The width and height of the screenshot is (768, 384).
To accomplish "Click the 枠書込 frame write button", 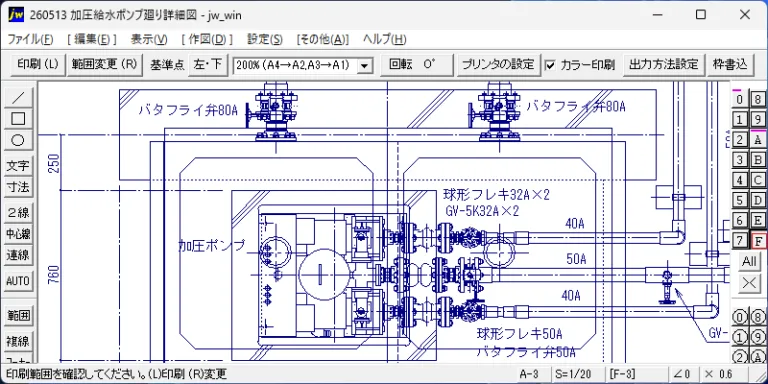I will (x=730, y=65).
